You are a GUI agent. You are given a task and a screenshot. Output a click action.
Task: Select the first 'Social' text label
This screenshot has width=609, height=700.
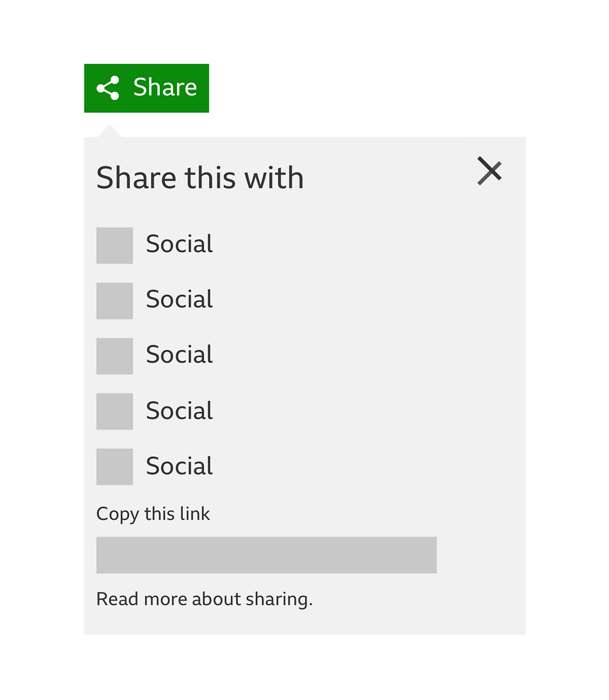pos(179,244)
